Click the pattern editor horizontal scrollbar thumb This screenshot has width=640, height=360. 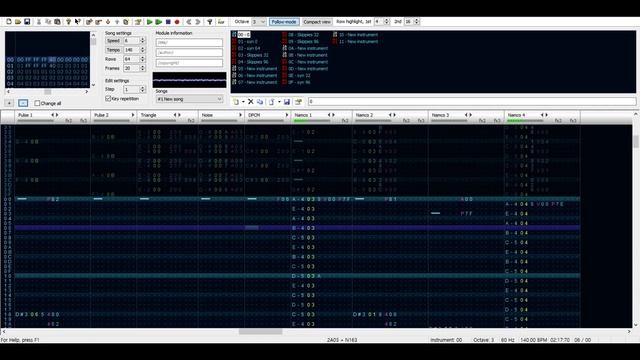260,332
